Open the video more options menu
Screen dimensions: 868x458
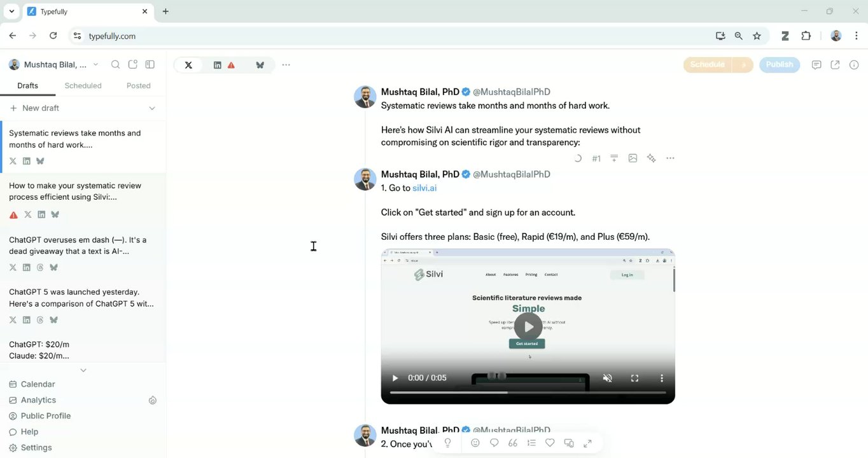click(662, 378)
